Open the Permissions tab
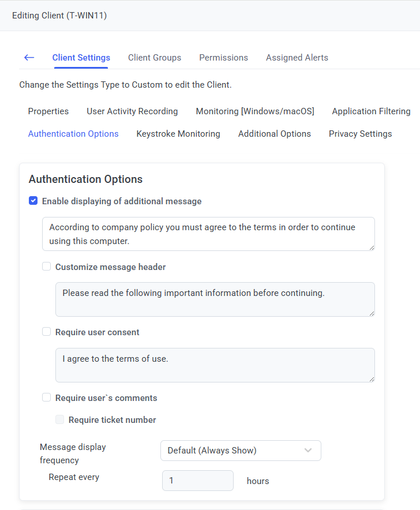420x510 pixels. click(x=223, y=58)
